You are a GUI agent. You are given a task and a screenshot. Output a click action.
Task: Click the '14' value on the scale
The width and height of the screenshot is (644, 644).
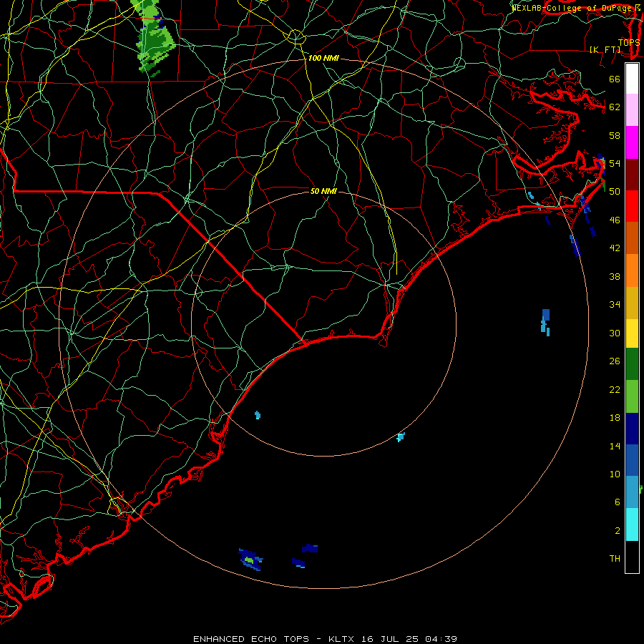point(615,446)
